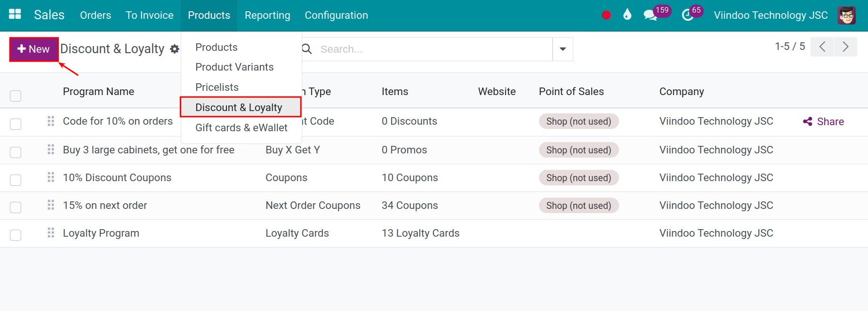Viewport: 868px width, 311px height.
Task: Click the water droplet icon in navbar
Action: [x=627, y=15]
